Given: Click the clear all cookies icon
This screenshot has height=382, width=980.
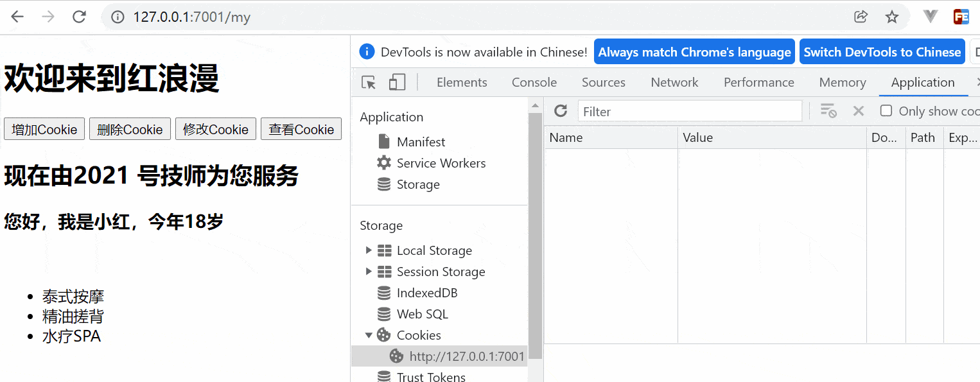Looking at the screenshot, I should tap(828, 111).
